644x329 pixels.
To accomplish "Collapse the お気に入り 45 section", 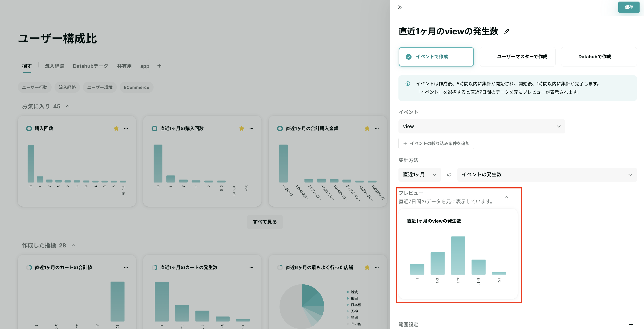I will coord(68,106).
